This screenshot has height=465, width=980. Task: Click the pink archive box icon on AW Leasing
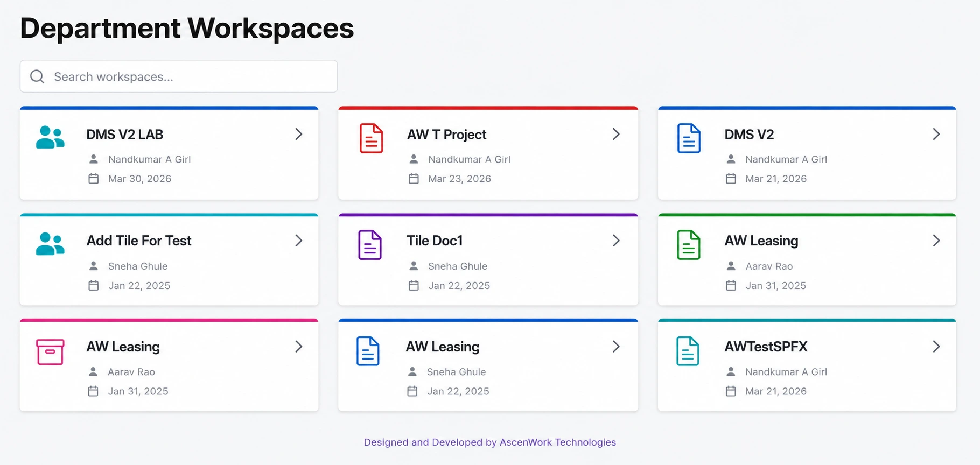pyautogui.click(x=50, y=352)
